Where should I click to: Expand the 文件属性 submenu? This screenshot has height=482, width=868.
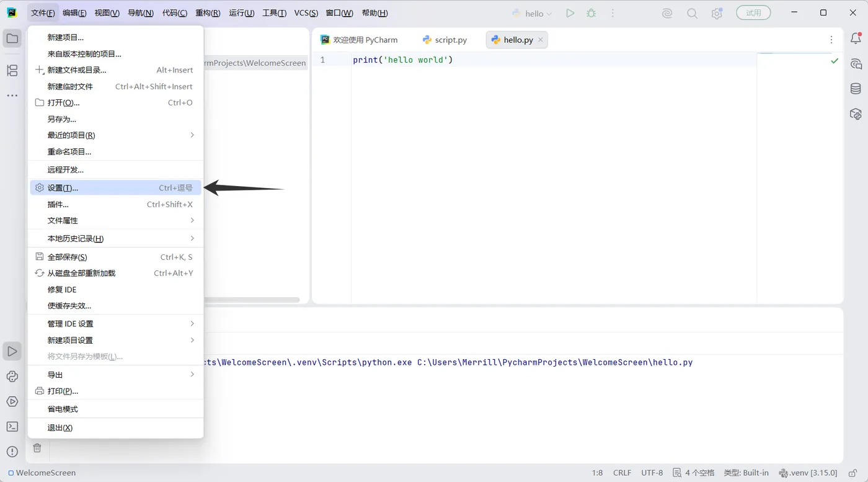115,221
